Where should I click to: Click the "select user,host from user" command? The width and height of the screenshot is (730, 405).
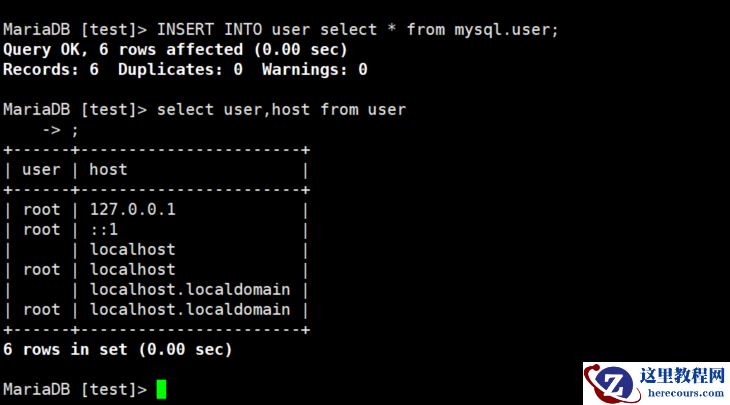(x=281, y=109)
